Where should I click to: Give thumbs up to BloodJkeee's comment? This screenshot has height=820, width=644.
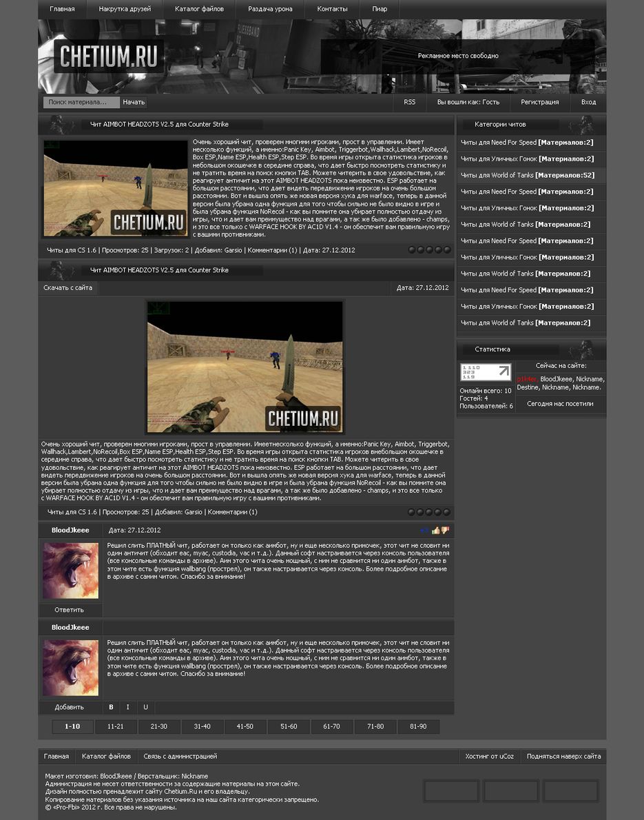click(435, 531)
